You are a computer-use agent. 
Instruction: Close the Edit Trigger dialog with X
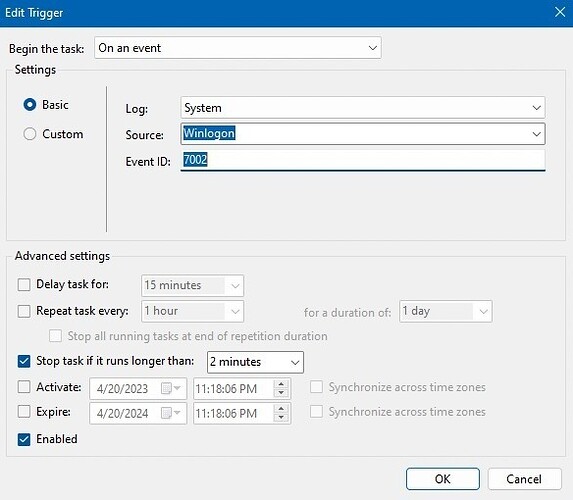coord(560,12)
